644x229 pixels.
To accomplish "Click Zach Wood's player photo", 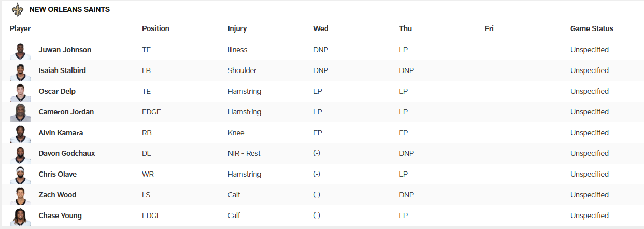I will pos(20,195).
